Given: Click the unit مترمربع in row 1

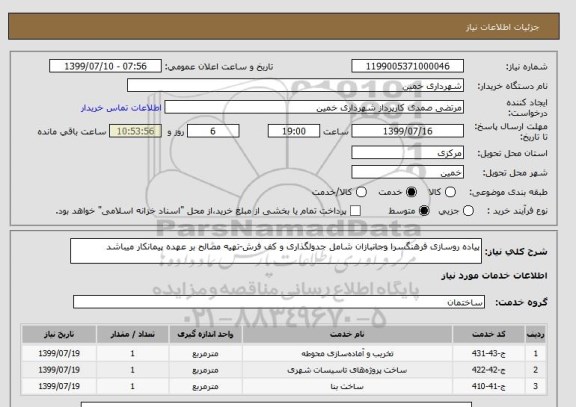Looking at the screenshot, I should [205, 353].
